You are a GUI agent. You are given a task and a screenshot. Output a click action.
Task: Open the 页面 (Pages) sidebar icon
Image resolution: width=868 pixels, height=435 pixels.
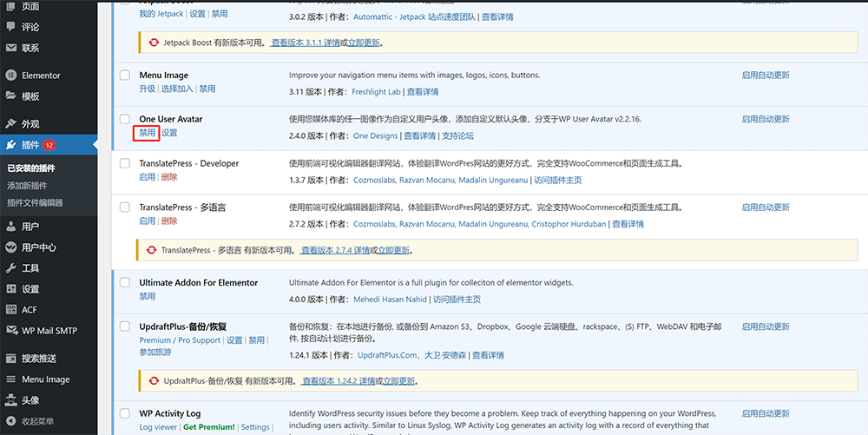pyautogui.click(x=10, y=7)
